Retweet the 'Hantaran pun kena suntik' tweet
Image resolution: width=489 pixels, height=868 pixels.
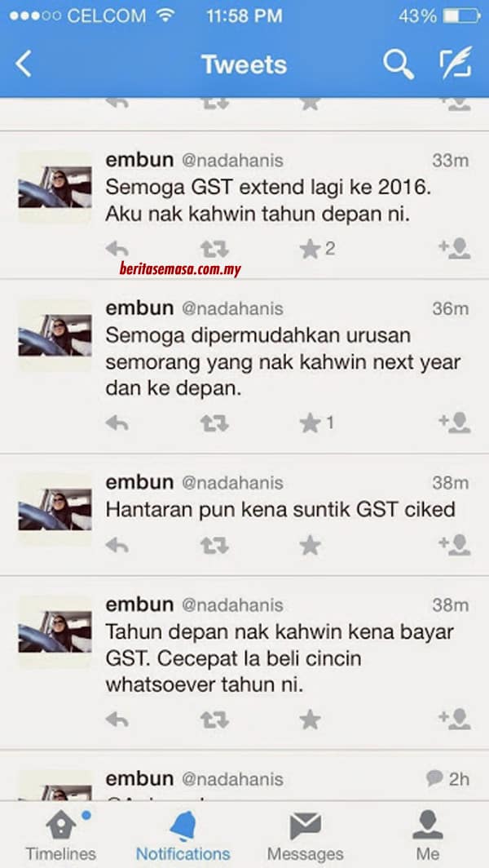pyautogui.click(x=214, y=546)
